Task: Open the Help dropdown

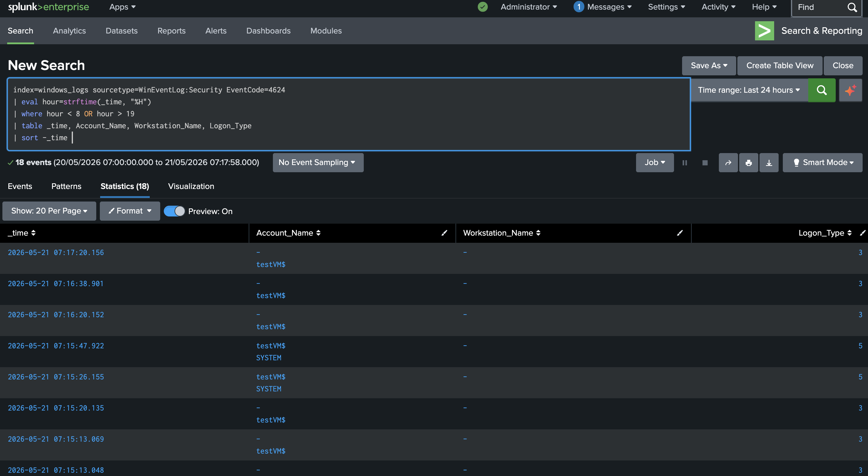Action: pos(764,7)
